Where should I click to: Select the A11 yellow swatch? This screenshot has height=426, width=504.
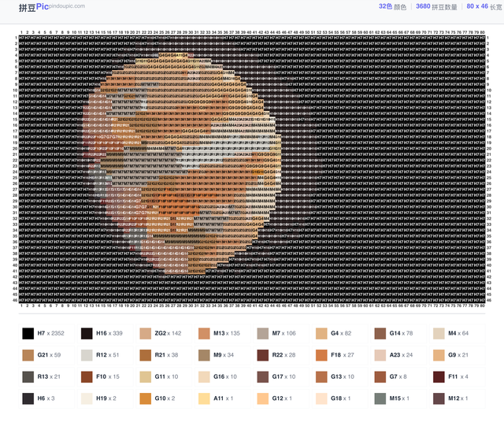tap(204, 398)
